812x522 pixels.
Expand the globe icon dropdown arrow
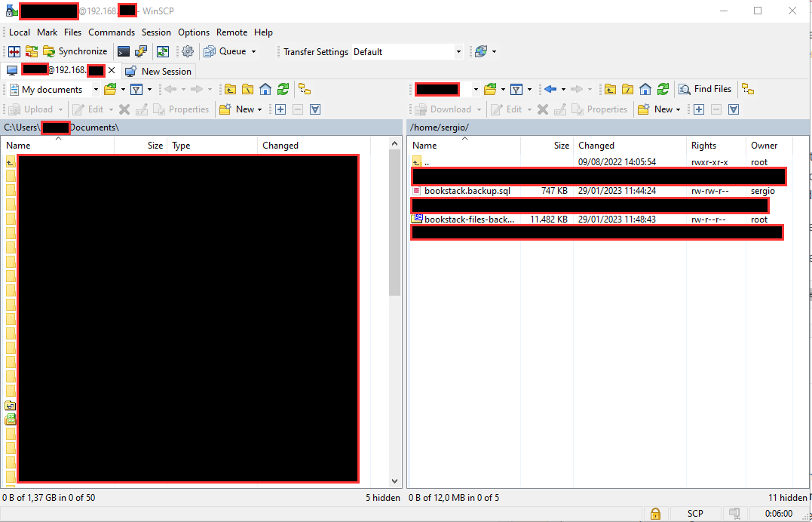click(494, 51)
